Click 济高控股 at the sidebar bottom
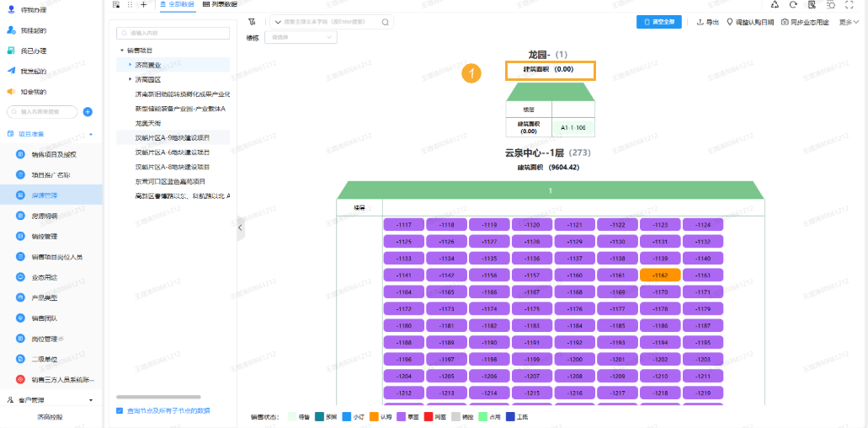Image resolution: width=868 pixels, height=428 pixels. (x=50, y=418)
